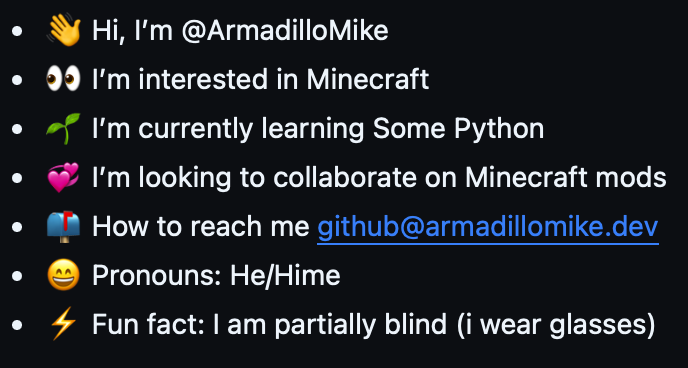The image size is (688, 368).
Task: Click the eyes emoji
Action: [x=64, y=79]
